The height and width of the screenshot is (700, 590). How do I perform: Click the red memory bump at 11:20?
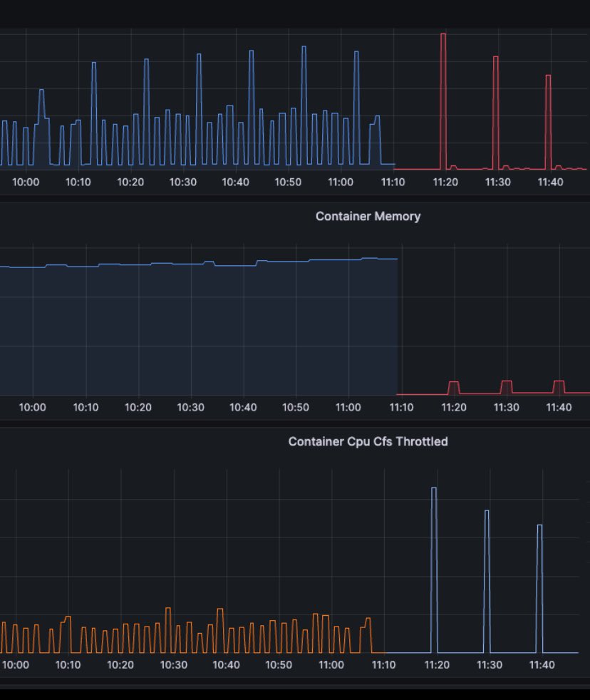pos(453,388)
